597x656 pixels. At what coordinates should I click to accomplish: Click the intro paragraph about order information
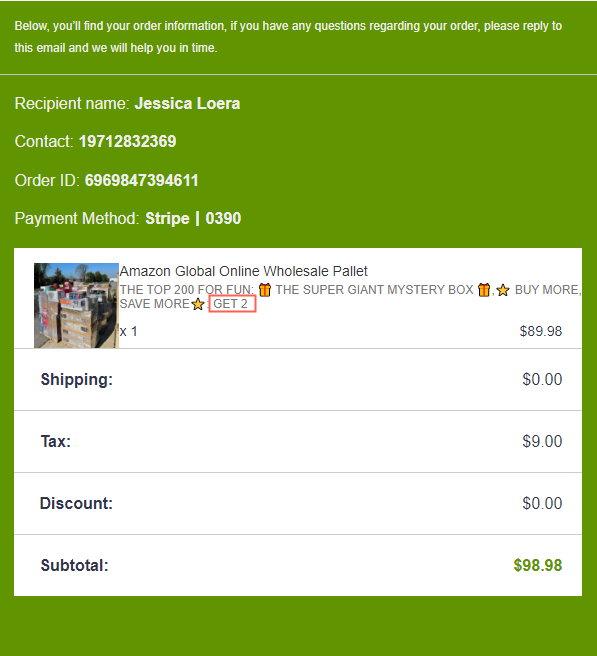click(288, 37)
